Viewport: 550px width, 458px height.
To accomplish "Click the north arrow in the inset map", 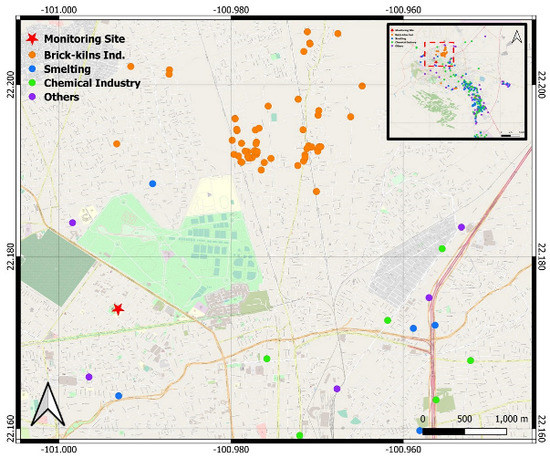I will (517, 37).
